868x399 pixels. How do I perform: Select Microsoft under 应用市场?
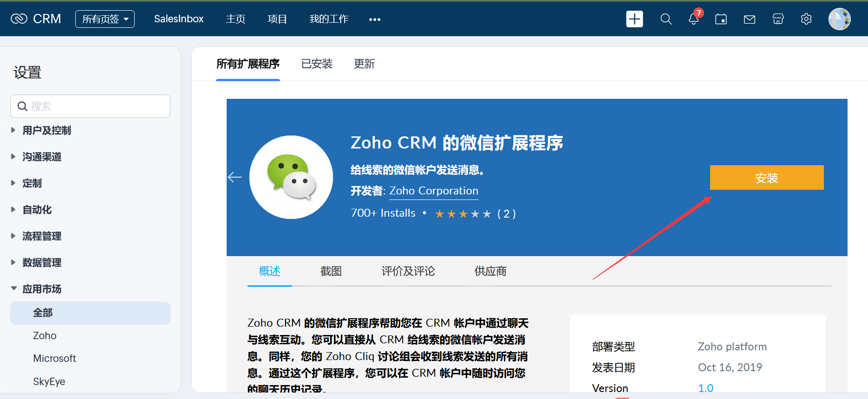point(54,358)
